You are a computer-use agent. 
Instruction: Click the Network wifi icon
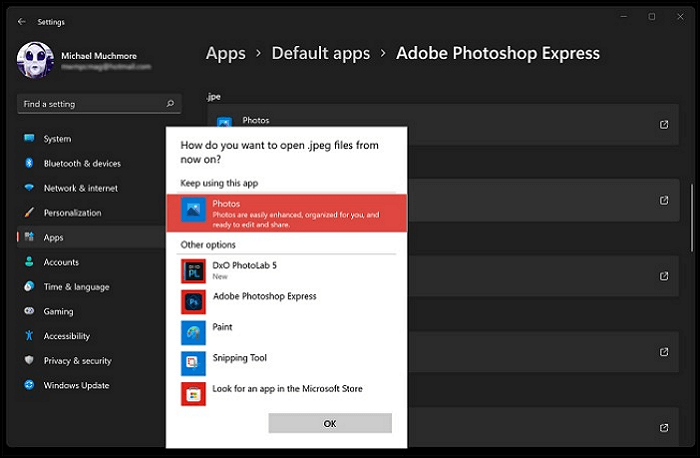point(29,187)
